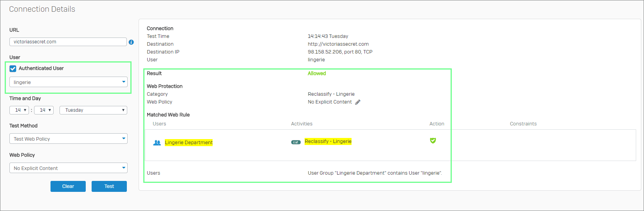The image size is (644, 211).
Task: Click the cat category badge icon
Action: click(x=296, y=142)
